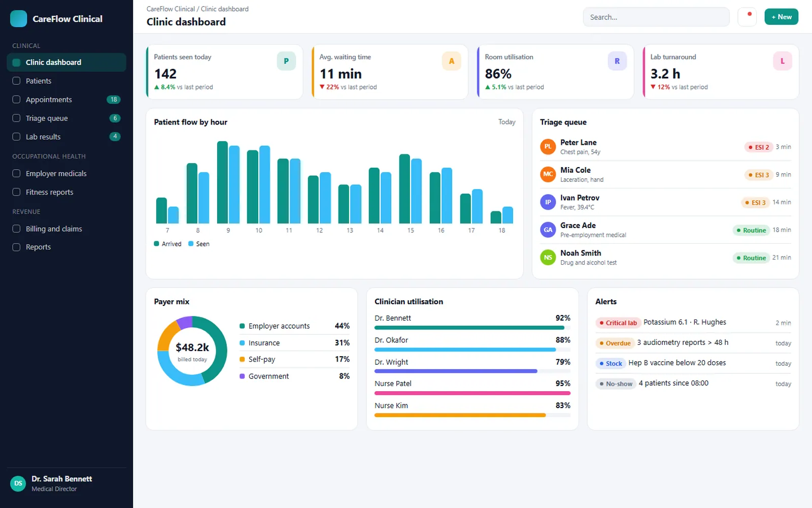Toggle the Seen legend swatch
This screenshot has width=812, height=508.
pos(191,244)
